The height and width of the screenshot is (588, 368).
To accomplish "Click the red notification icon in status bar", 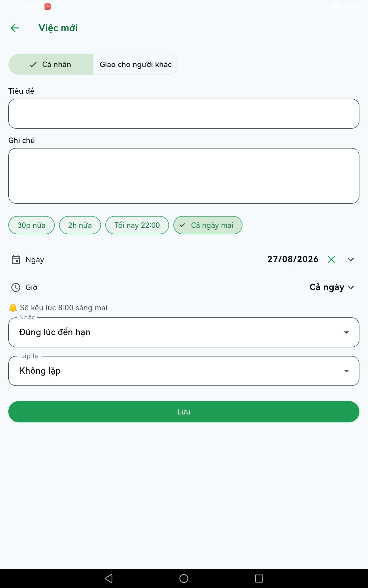I will (x=48, y=6).
